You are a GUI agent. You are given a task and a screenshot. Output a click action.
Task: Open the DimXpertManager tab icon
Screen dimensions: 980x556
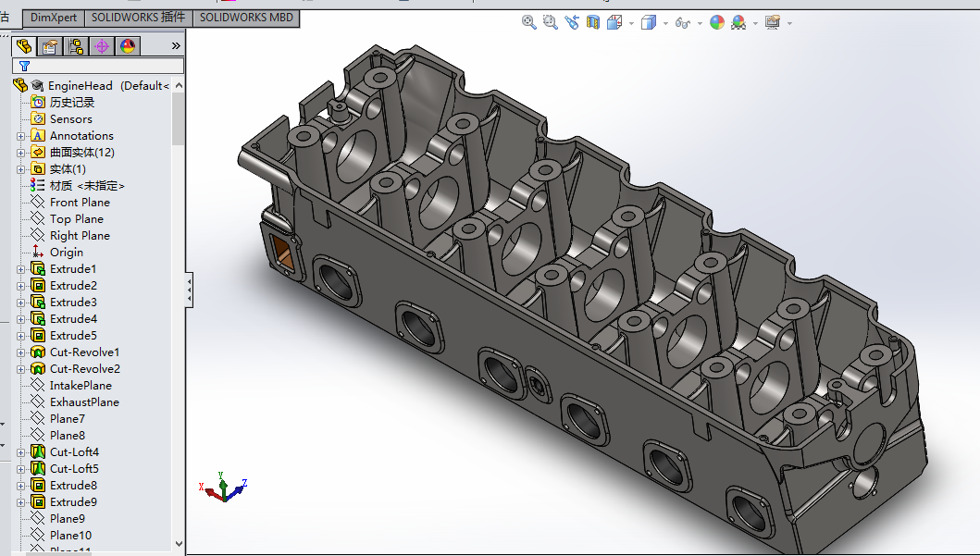tap(102, 46)
